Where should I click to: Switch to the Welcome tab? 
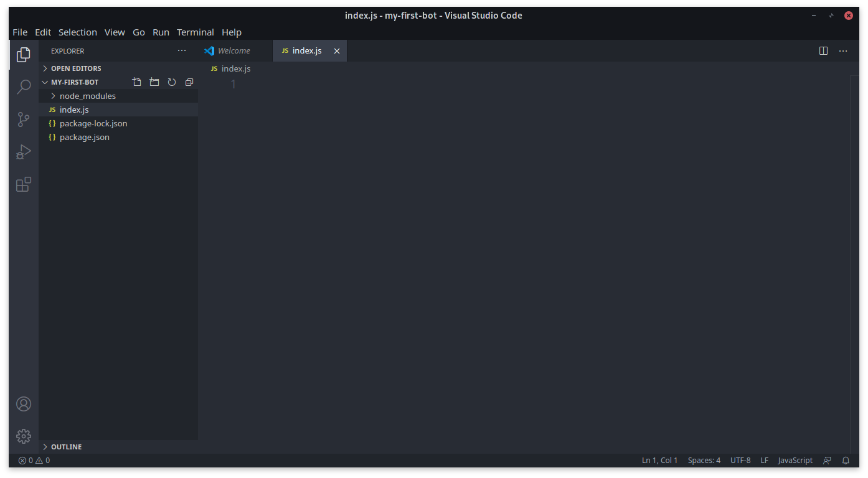coord(235,51)
